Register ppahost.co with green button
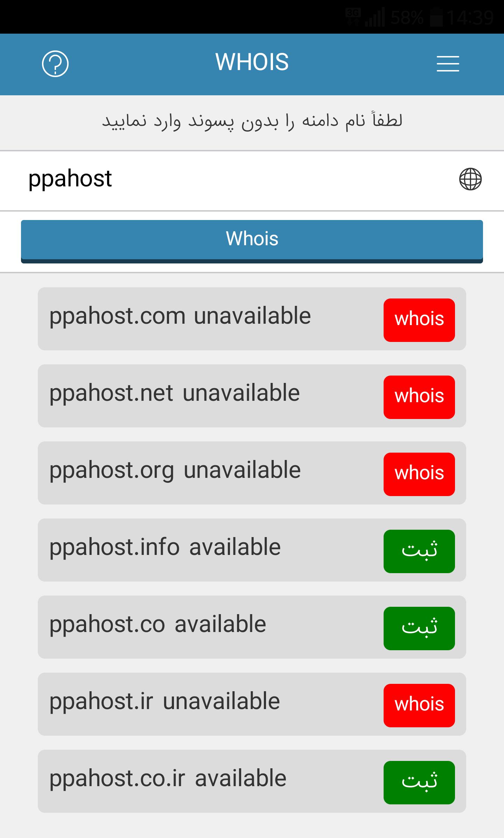The height and width of the screenshot is (838, 504). coord(419,628)
